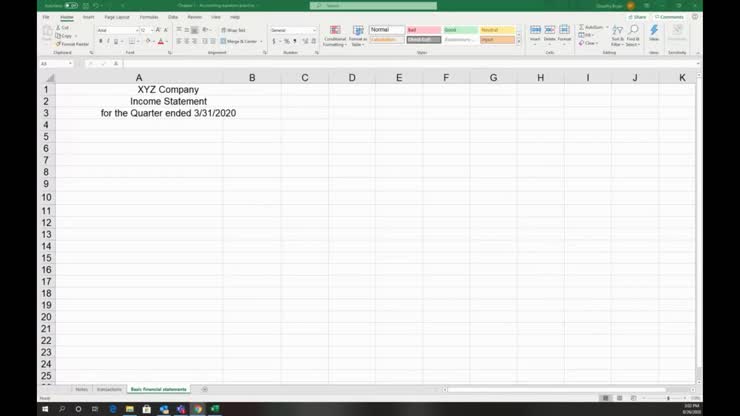Viewport: 740px width, 416px height.
Task: Open Sort & Filter tool
Action: click(617, 36)
